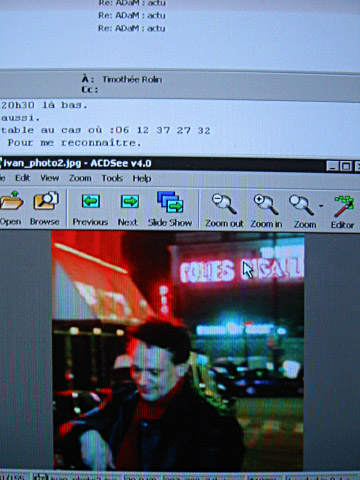
Task: Click the Open folder icon
Action: click(11, 201)
